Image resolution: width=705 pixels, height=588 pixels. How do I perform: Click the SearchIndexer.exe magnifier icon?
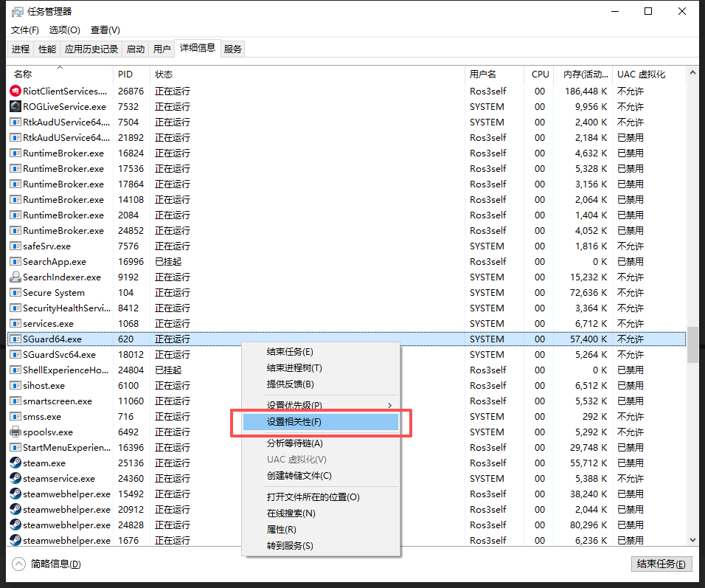click(15, 277)
